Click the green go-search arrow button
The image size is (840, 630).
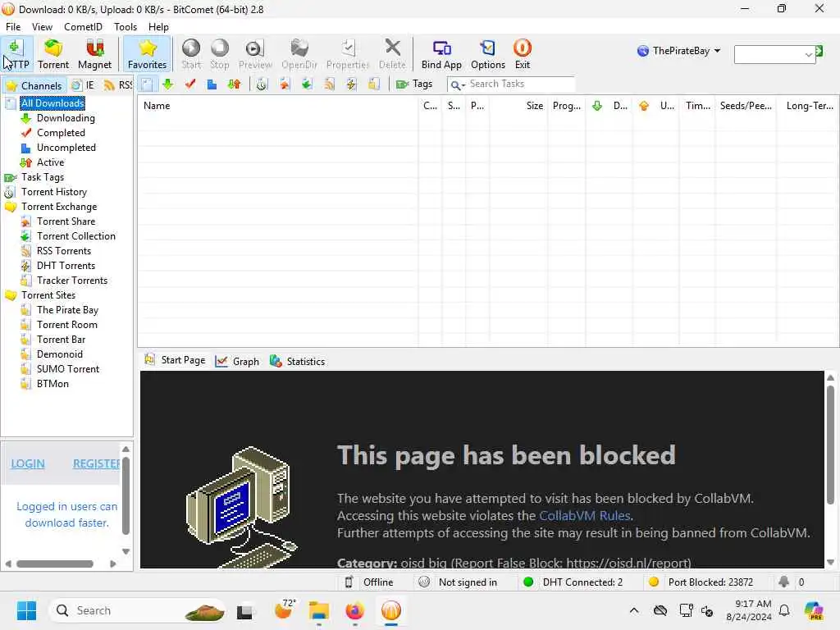(x=819, y=51)
